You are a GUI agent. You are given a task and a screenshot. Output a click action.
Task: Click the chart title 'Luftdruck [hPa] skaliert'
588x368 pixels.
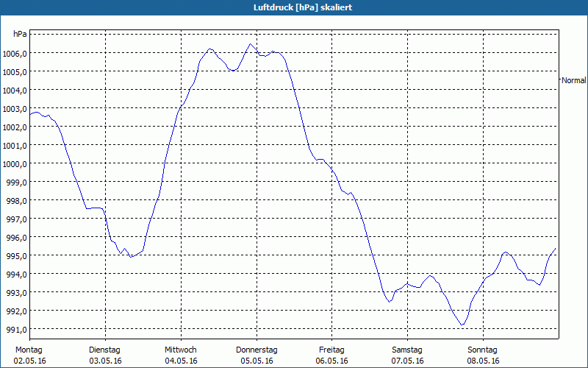tap(303, 7)
